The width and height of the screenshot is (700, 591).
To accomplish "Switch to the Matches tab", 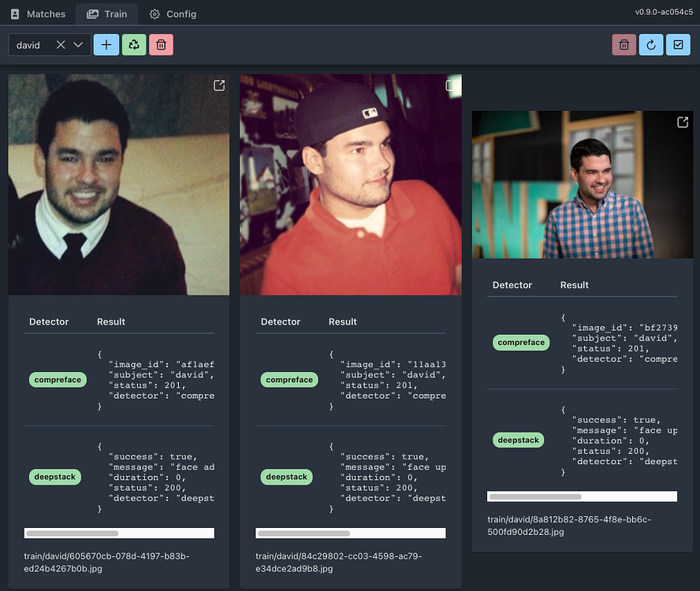I will [x=37, y=13].
